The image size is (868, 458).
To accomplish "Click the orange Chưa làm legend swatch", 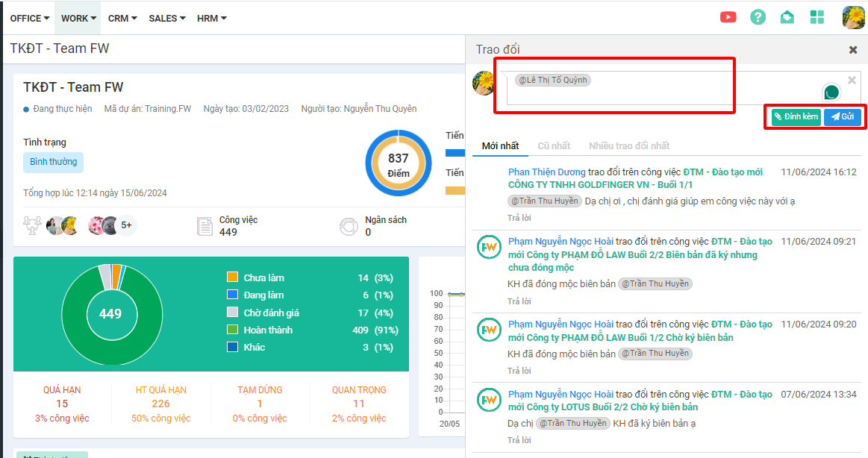I will 232,277.
